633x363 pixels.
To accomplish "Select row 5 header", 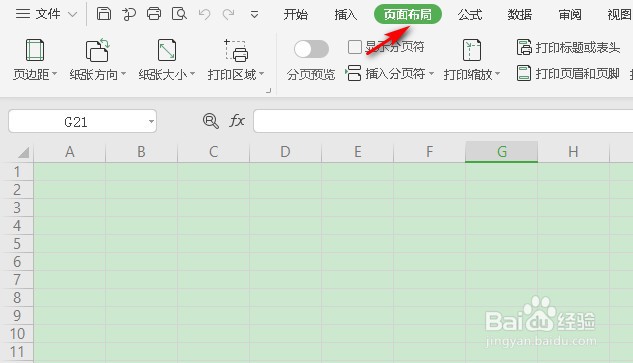I will pos(17,243).
